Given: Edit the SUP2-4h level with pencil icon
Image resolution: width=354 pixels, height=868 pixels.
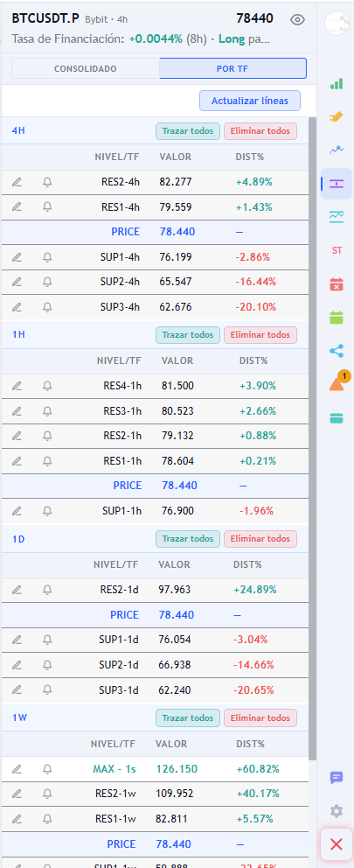Looking at the screenshot, I should [17, 282].
